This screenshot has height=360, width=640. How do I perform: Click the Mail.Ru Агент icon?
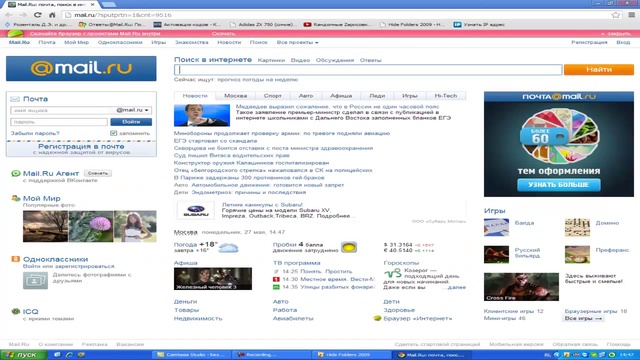16,173
